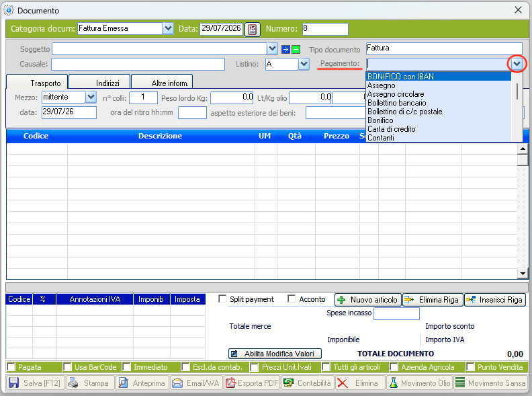
Task: Open the Mezzo dropdown arrow
Action: [91, 97]
